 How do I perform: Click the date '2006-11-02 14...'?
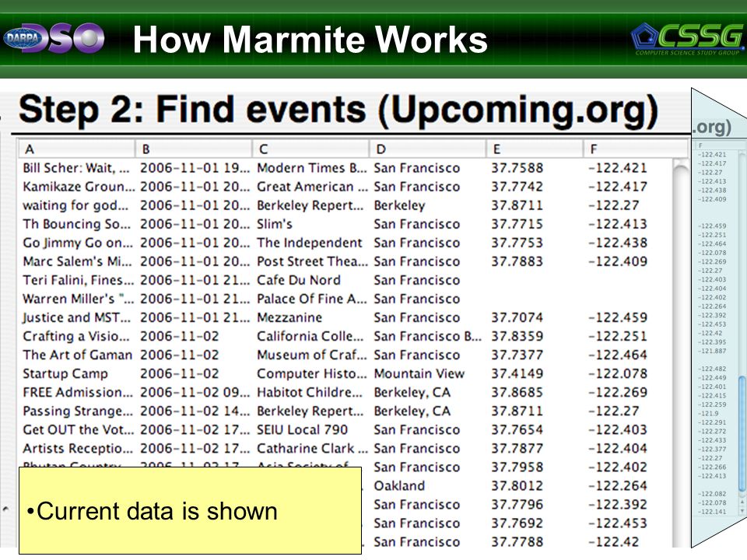(195, 411)
